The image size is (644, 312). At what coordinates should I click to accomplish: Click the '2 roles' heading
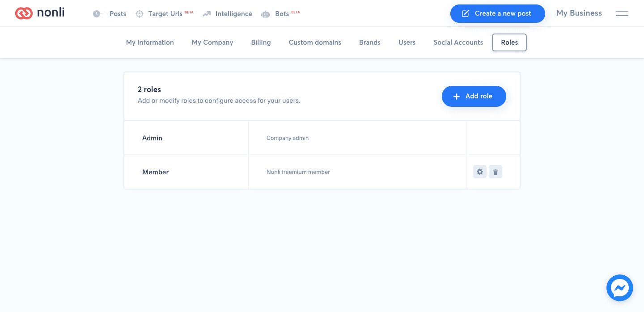(x=149, y=89)
